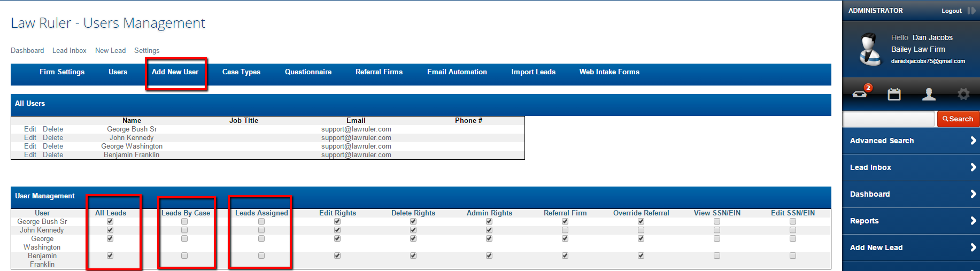Toggle Edit Rights for George Washington
Screen dimensions: 980x271
pyautogui.click(x=337, y=238)
